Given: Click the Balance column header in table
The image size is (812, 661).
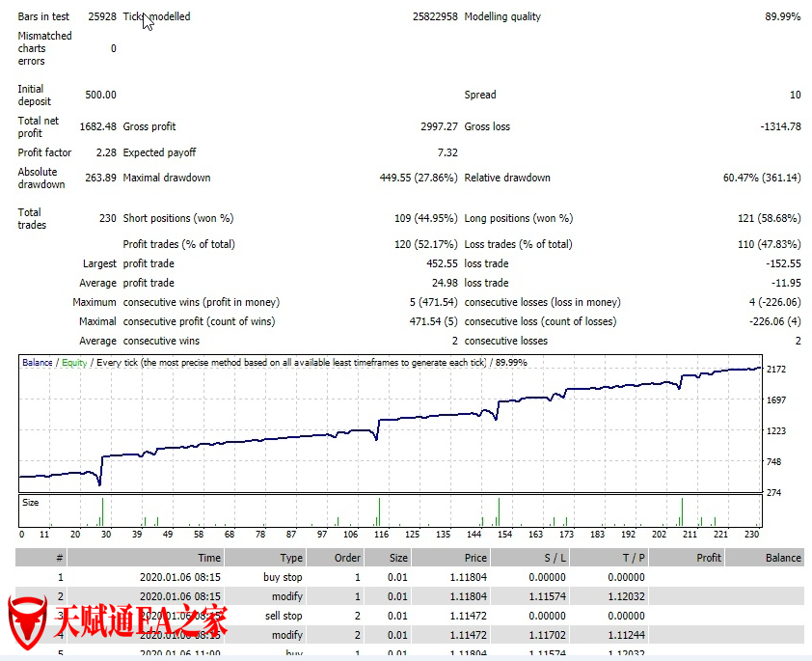Looking at the screenshot, I should [783, 558].
